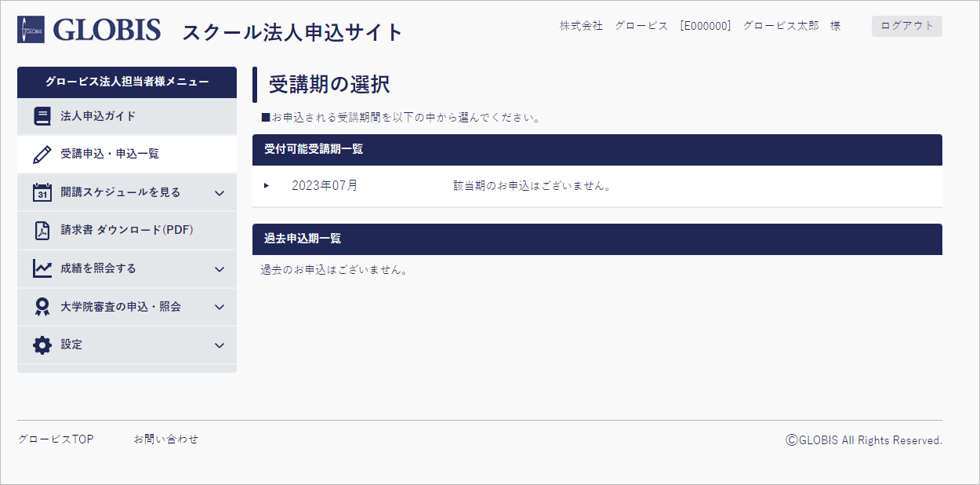The width and height of the screenshot is (980, 485).
Task: Expand the 開講スケジュールを見る chevron
Action: tap(220, 193)
